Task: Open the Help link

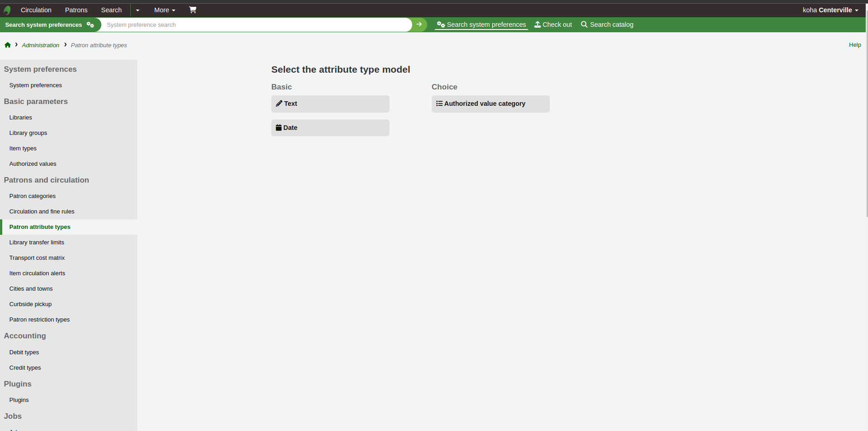Action: pos(854,45)
